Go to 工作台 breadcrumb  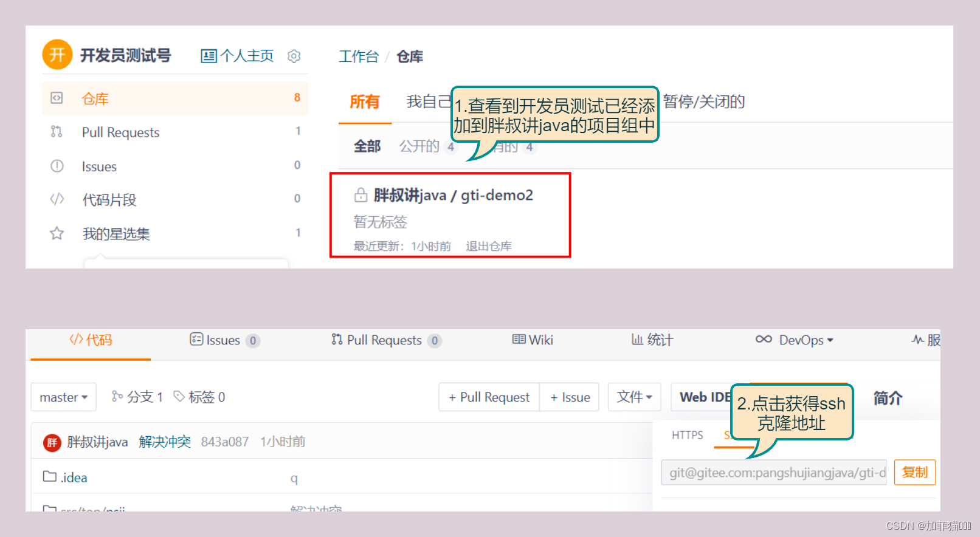click(358, 56)
